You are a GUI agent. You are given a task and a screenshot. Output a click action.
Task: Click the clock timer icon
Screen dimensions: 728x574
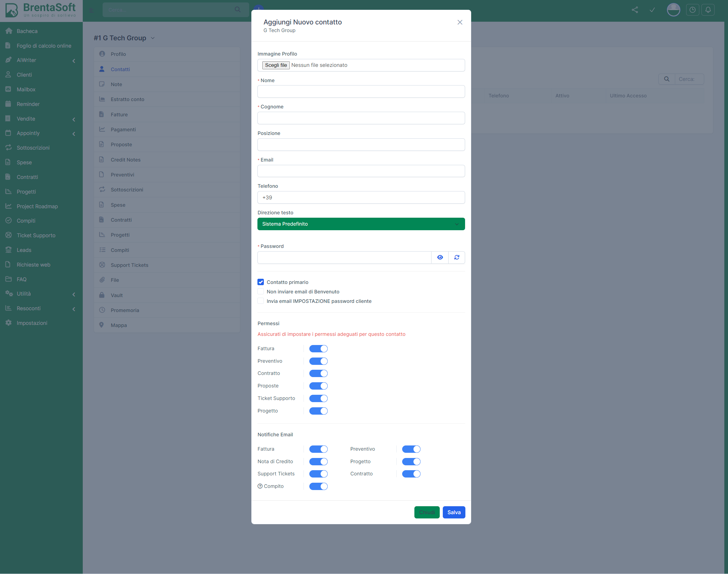click(x=692, y=10)
